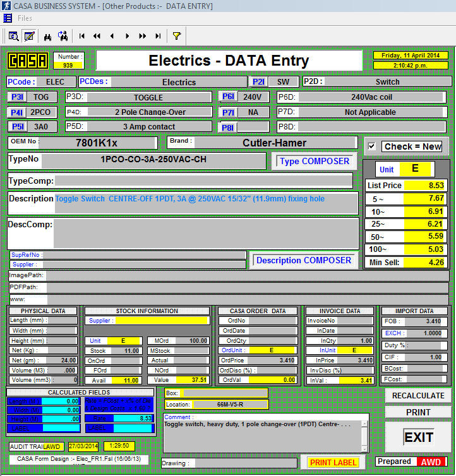Click the yellow funnel filter icon

(177, 36)
